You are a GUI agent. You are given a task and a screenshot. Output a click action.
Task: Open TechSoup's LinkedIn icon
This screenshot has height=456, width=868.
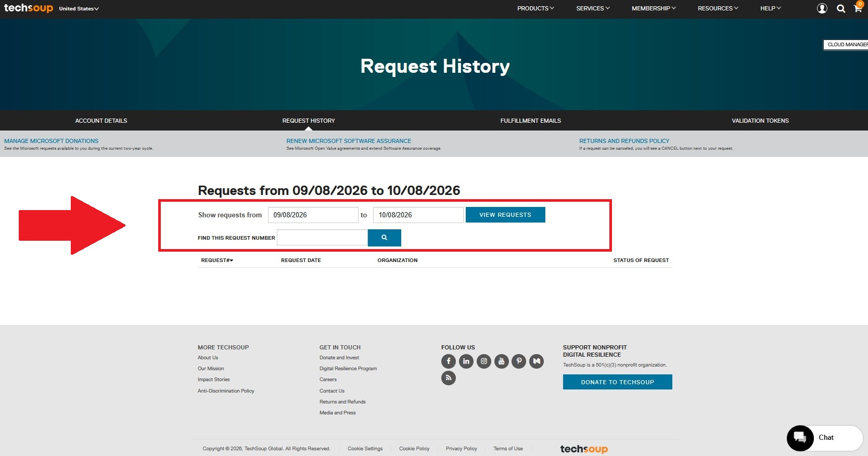click(x=466, y=361)
